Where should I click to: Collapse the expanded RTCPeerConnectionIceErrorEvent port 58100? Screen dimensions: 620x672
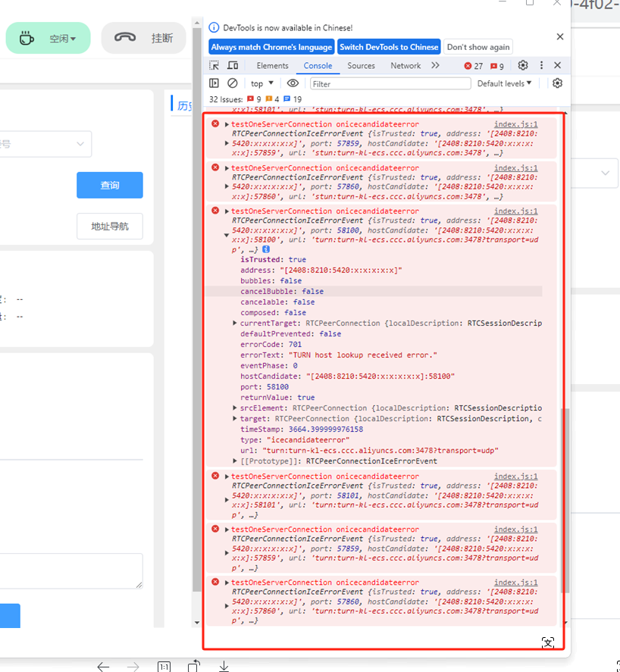pos(227,235)
